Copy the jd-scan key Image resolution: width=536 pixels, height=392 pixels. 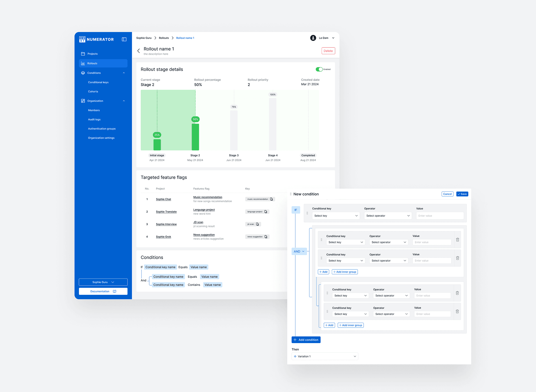tap(257, 224)
